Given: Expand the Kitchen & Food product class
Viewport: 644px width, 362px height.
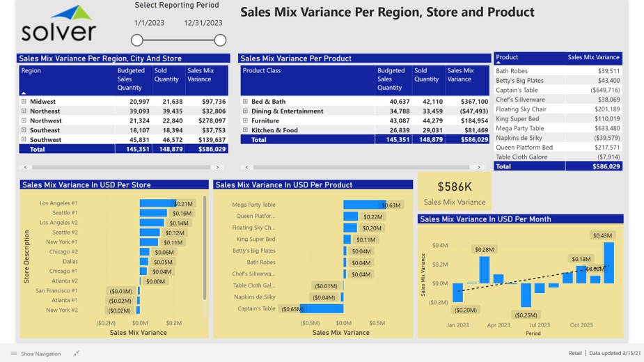Looking at the screenshot, I should [245, 130].
